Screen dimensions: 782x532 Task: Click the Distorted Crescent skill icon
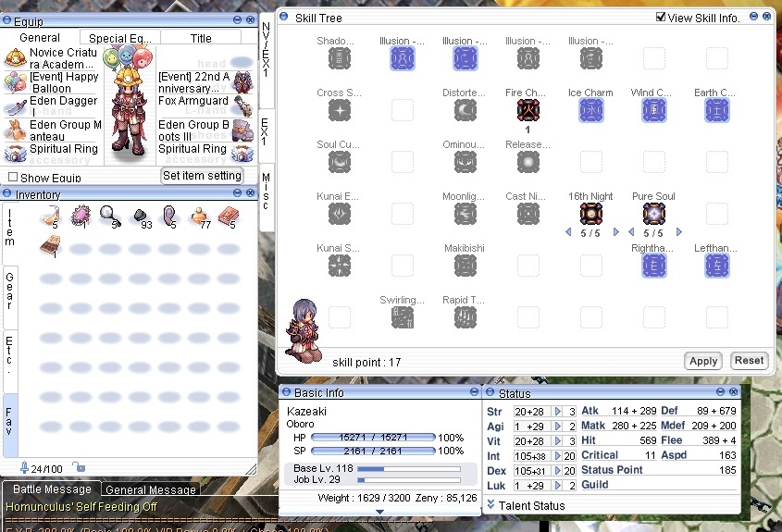465,110
